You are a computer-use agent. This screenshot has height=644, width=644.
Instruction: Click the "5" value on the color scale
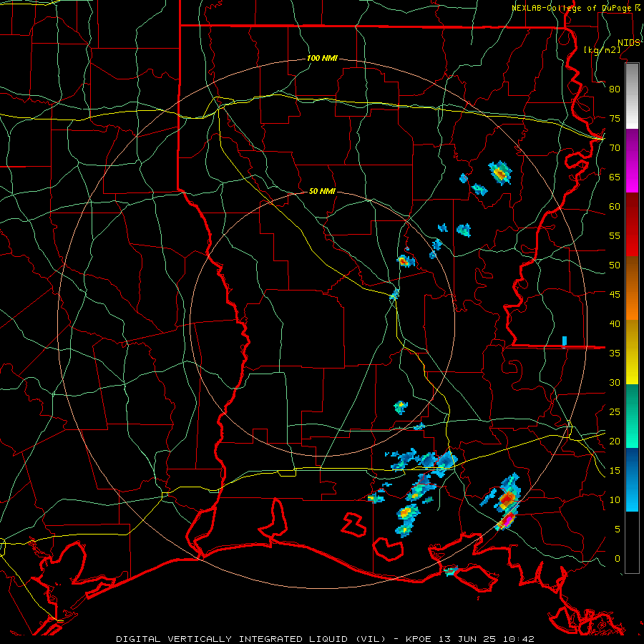point(618,529)
